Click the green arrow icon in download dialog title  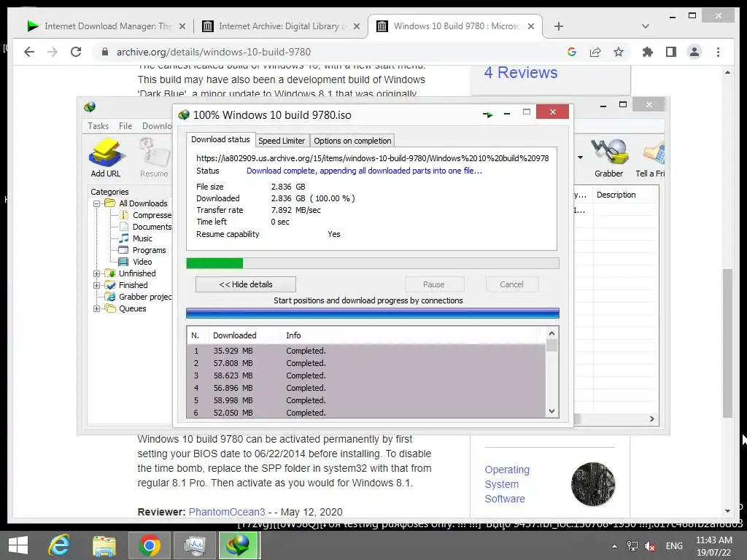point(487,114)
